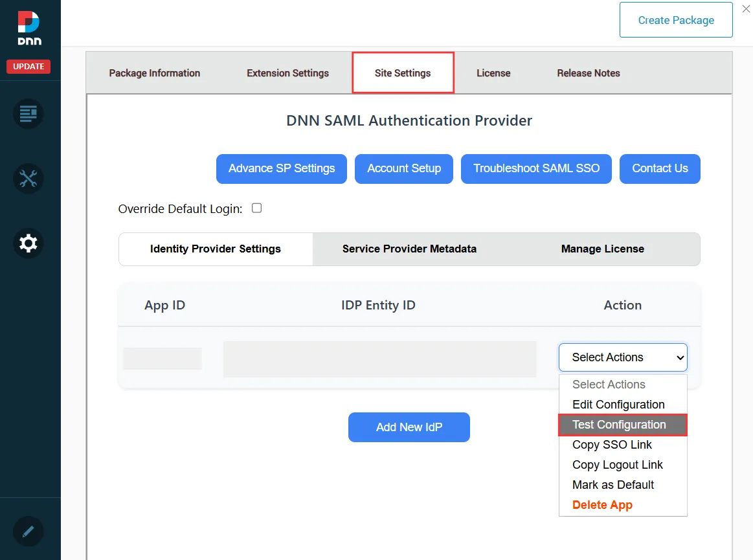
Task: Choose Copy SSO Link option
Action: [x=623, y=445]
